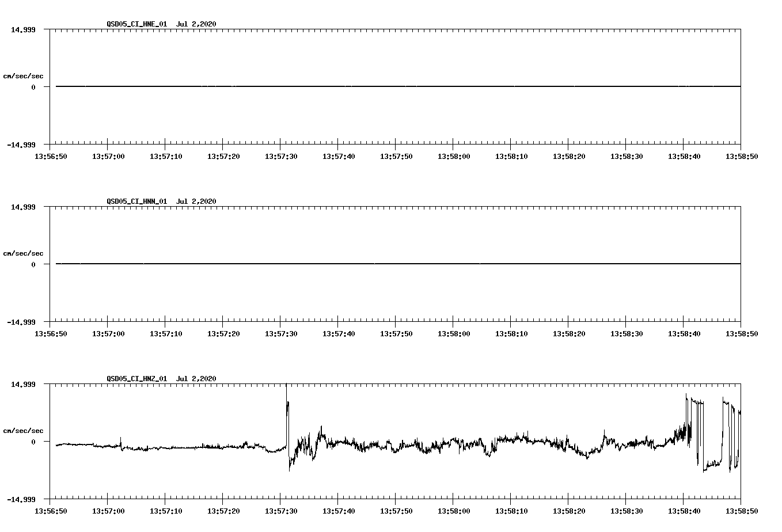Screen dimensions: 782x532
Task: Click the zero label on HNN plot axis
Action: tap(33, 264)
